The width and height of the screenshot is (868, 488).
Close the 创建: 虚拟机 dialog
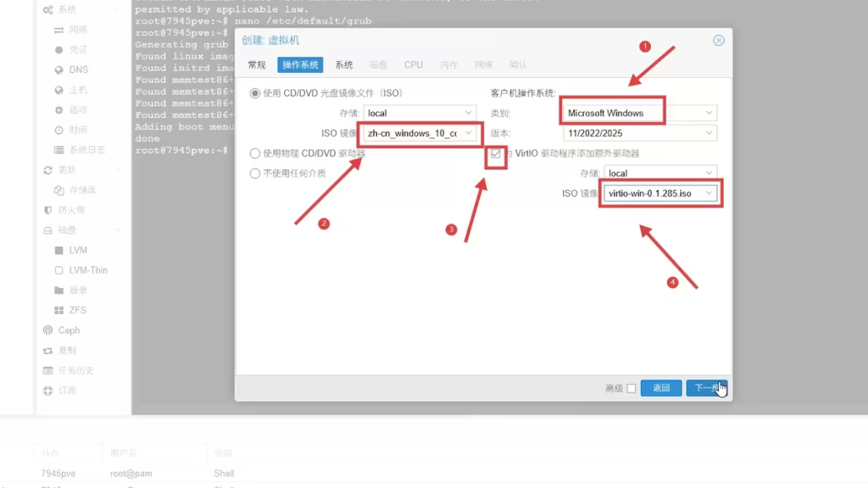tap(719, 40)
